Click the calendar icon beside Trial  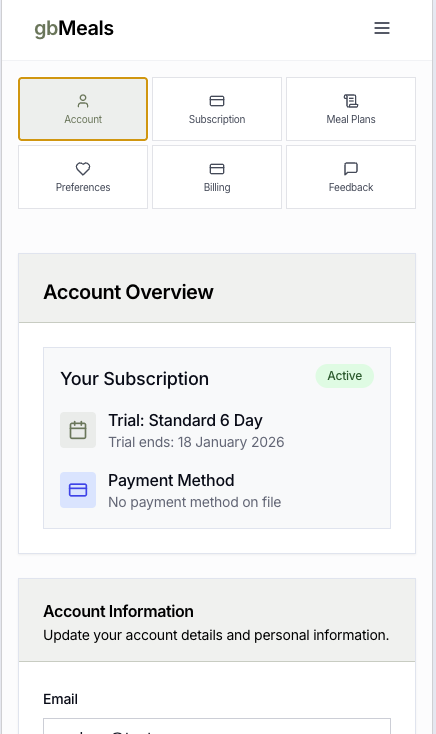78,430
